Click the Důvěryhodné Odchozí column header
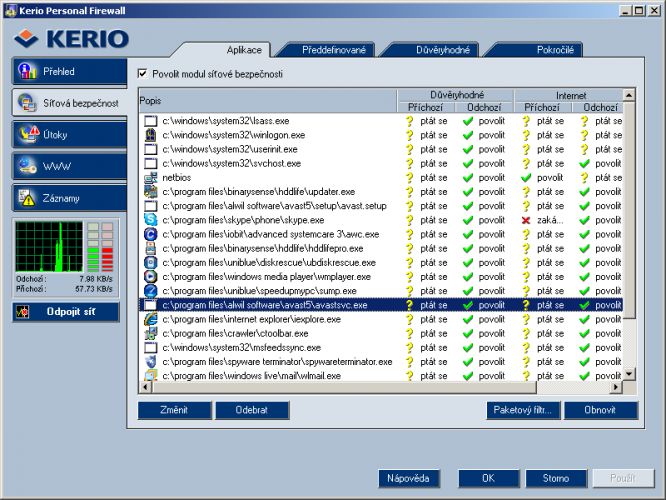 coord(484,107)
